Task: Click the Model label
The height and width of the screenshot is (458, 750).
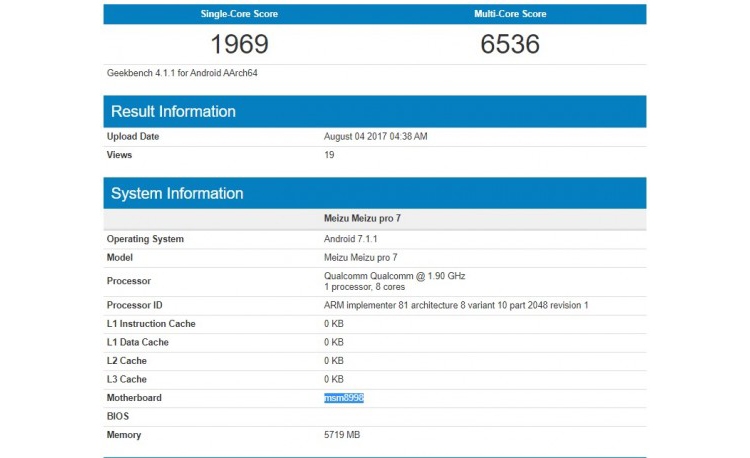Action: pos(120,258)
